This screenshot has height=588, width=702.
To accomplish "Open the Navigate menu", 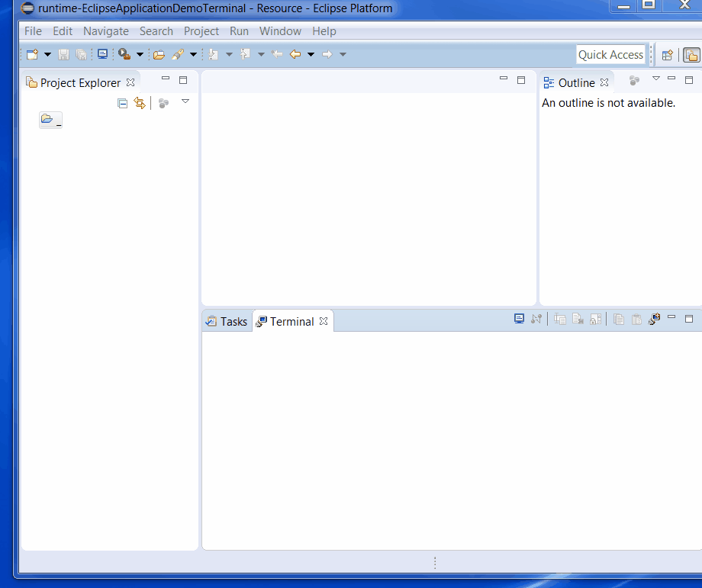I will click(x=106, y=31).
